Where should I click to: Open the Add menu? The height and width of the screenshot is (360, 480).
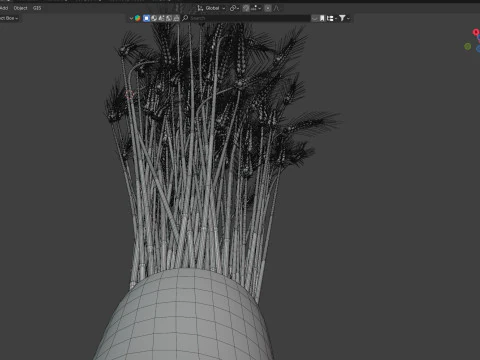pyautogui.click(x=4, y=8)
